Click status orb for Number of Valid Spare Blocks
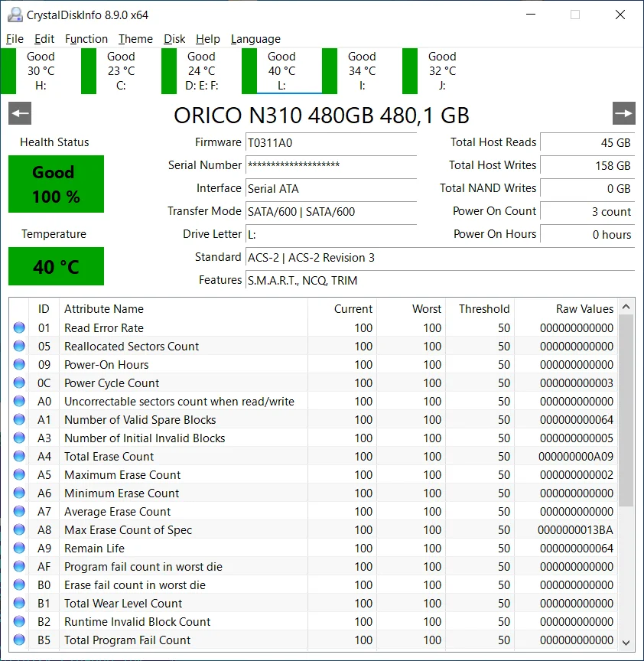Viewport: 644px width, 661px height. point(19,419)
